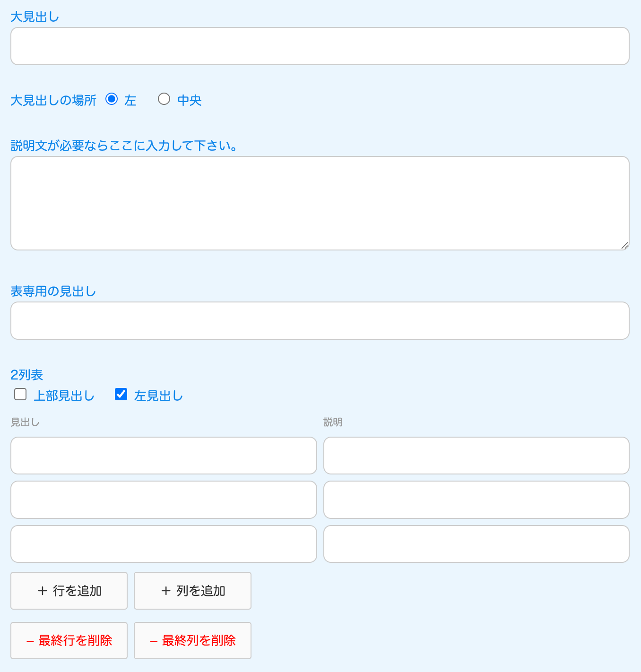
Task: Select the 中央 radio button
Action: [x=164, y=99]
